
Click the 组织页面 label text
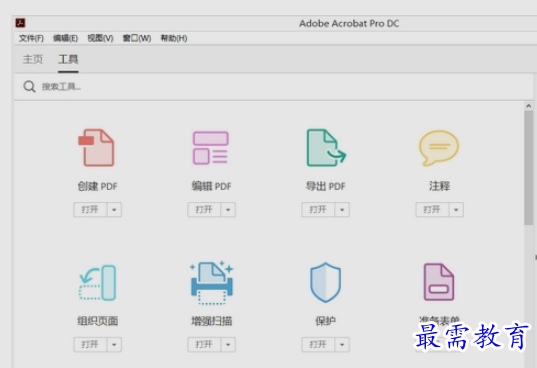coord(98,321)
